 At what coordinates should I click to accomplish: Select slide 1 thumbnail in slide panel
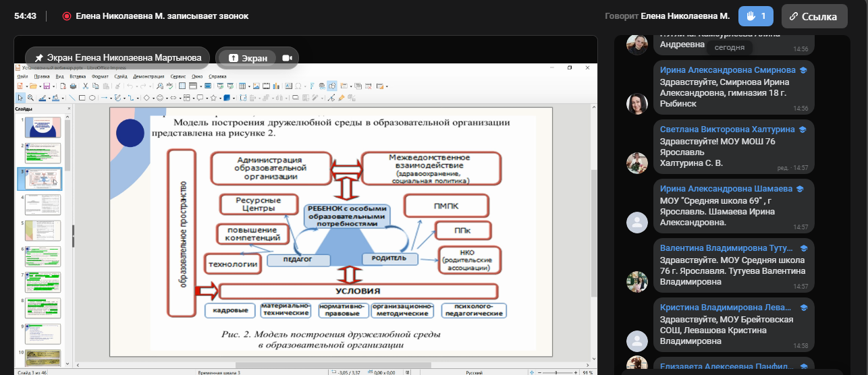tap(43, 127)
